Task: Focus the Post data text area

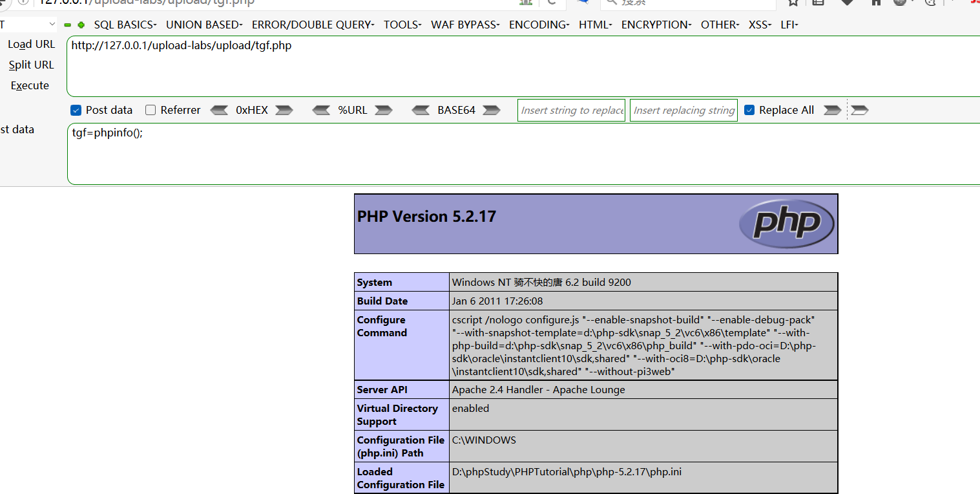Action: 523,154
